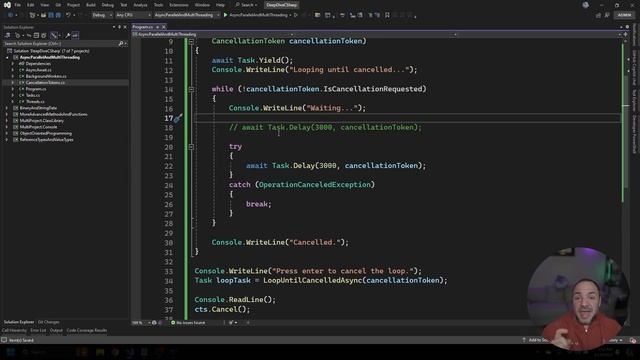Viewport: 640px width, 360px height.
Task: Close the Program.cs tab
Action: (x=164, y=27)
